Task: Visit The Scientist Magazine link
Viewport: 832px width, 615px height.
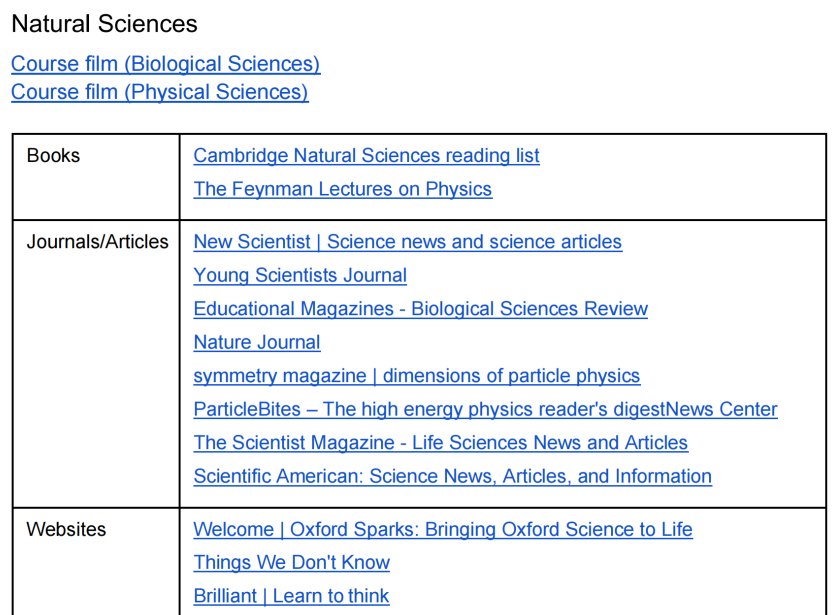Action: [441, 443]
